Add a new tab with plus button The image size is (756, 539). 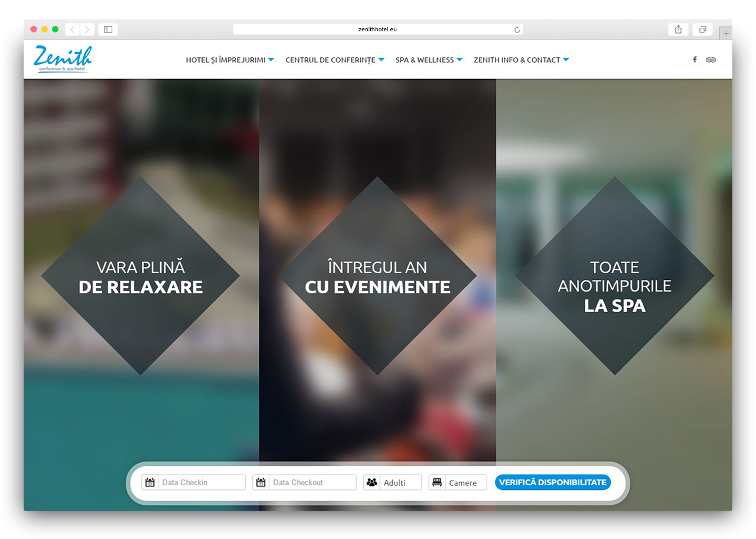point(726,34)
